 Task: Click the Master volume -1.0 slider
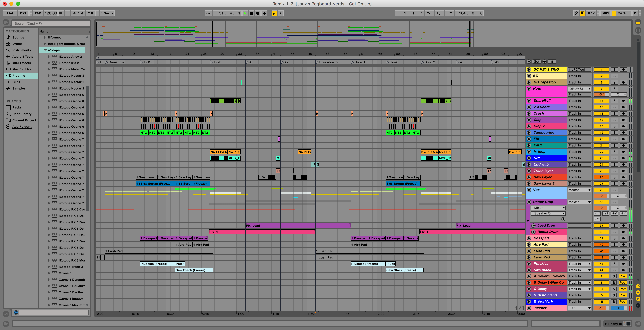pos(601,308)
